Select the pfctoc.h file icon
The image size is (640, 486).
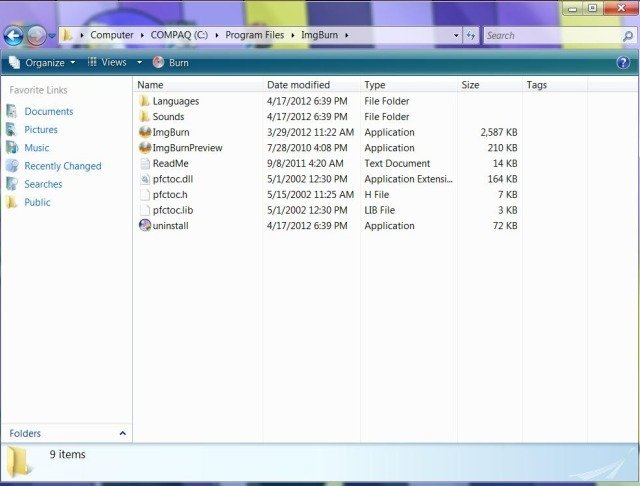[145, 194]
